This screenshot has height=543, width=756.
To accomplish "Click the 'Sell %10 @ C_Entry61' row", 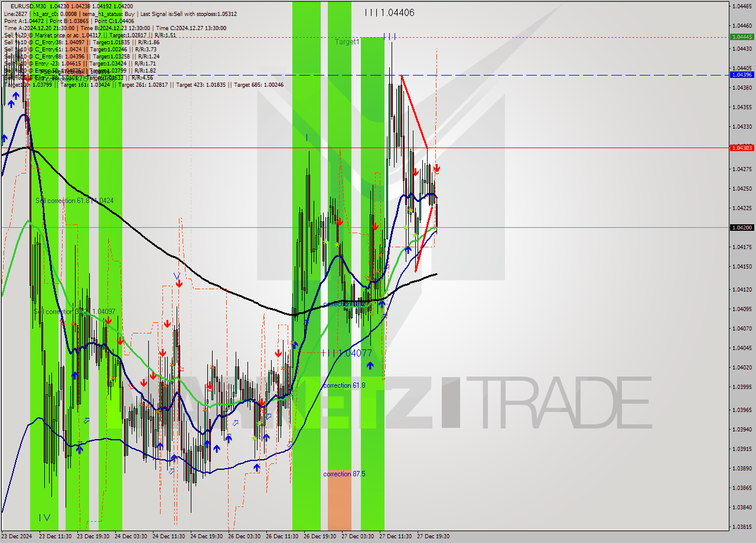I will click(x=80, y=49).
